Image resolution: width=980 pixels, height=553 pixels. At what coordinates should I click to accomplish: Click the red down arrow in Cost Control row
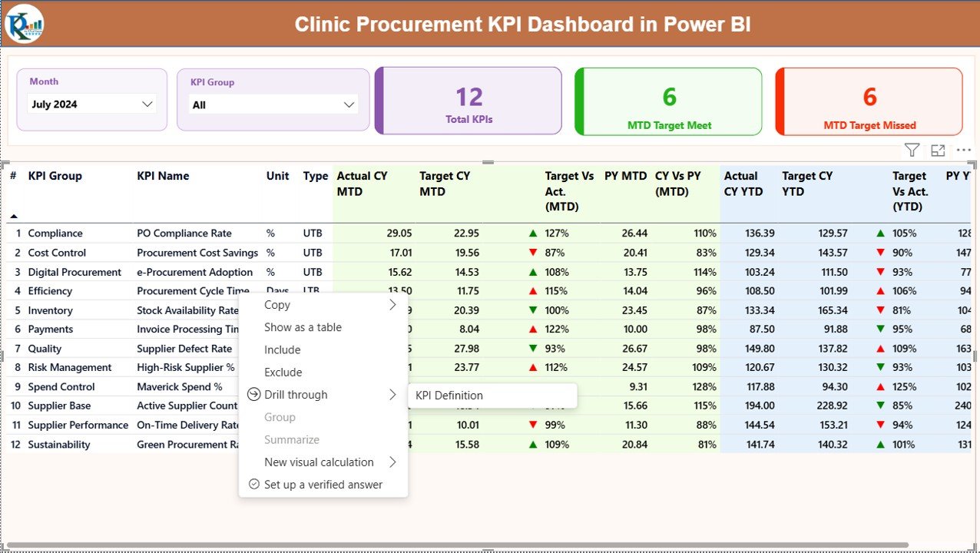coord(532,253)
